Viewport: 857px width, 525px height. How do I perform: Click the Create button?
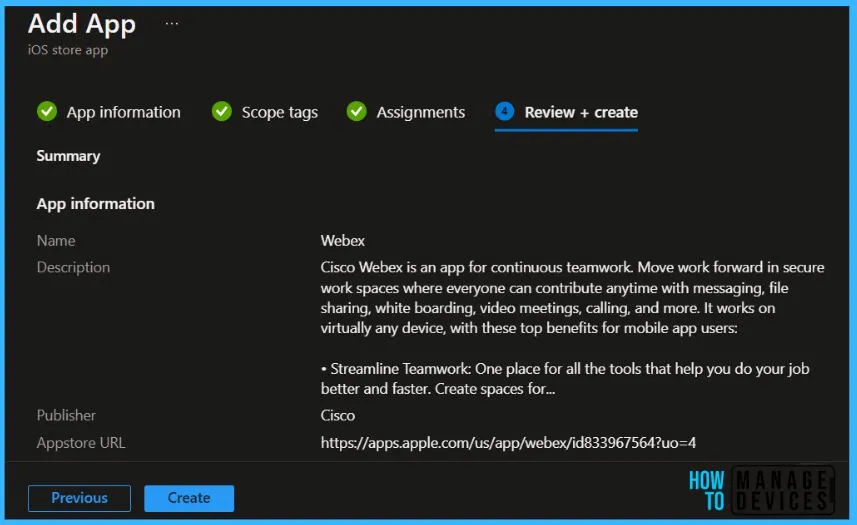(189, 498)
